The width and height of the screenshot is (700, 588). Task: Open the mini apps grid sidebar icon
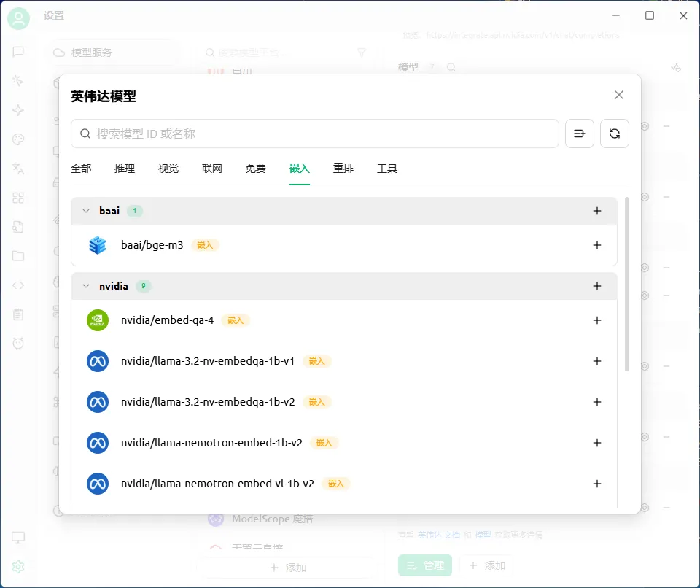18,198
